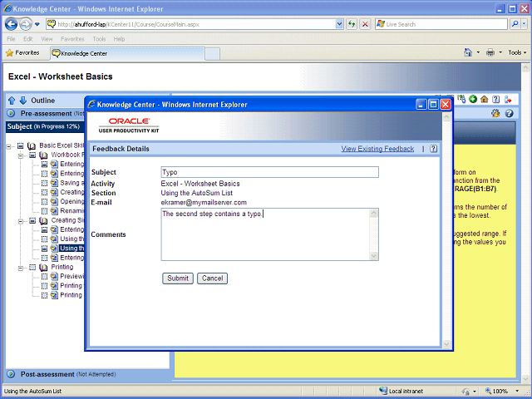Image resolution: width=532 pixels, height=399 pixels.
Task: Go back with the browser Back arrow
Action: 11,24
